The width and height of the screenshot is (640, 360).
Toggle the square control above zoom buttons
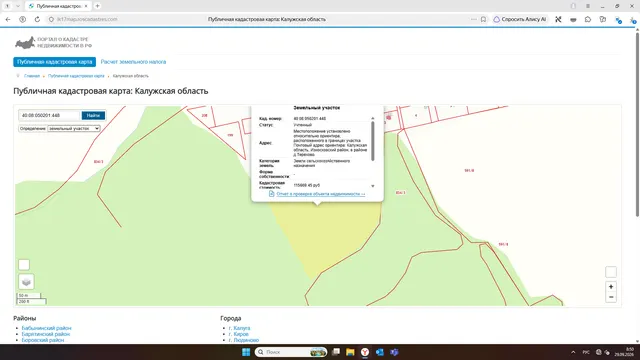611,272
